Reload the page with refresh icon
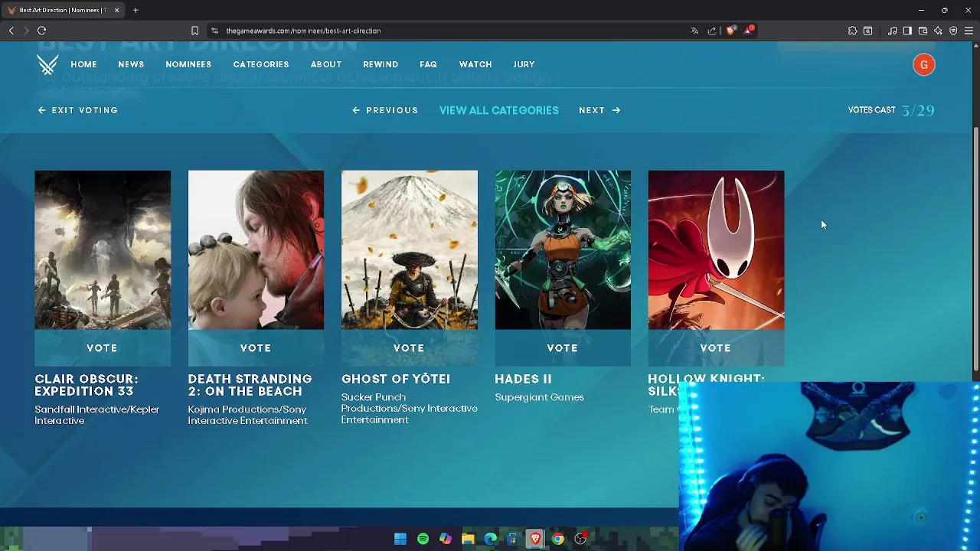Screen dimensions: 980x551 pos(42,31)
